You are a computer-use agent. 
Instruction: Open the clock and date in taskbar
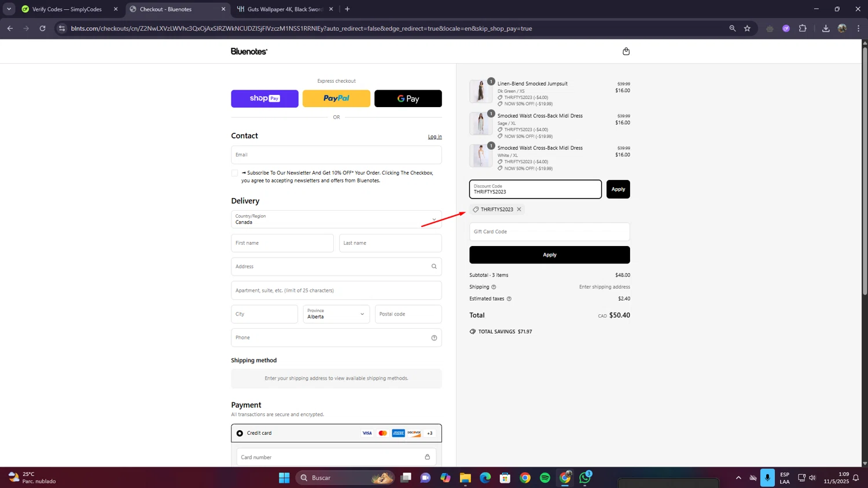pos(836,478)
